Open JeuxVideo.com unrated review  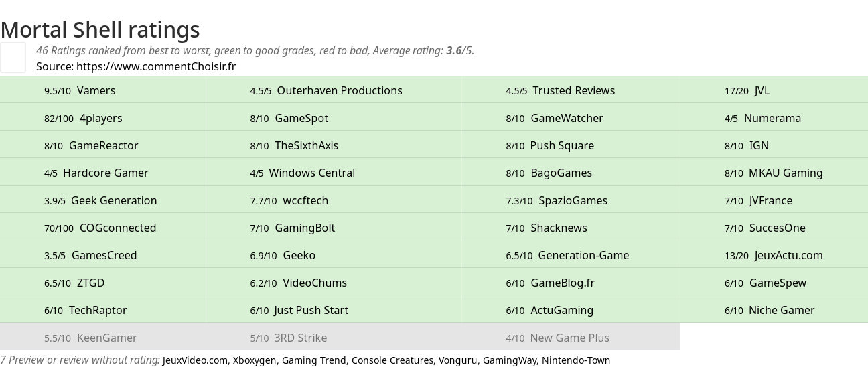tap(195, 360)
